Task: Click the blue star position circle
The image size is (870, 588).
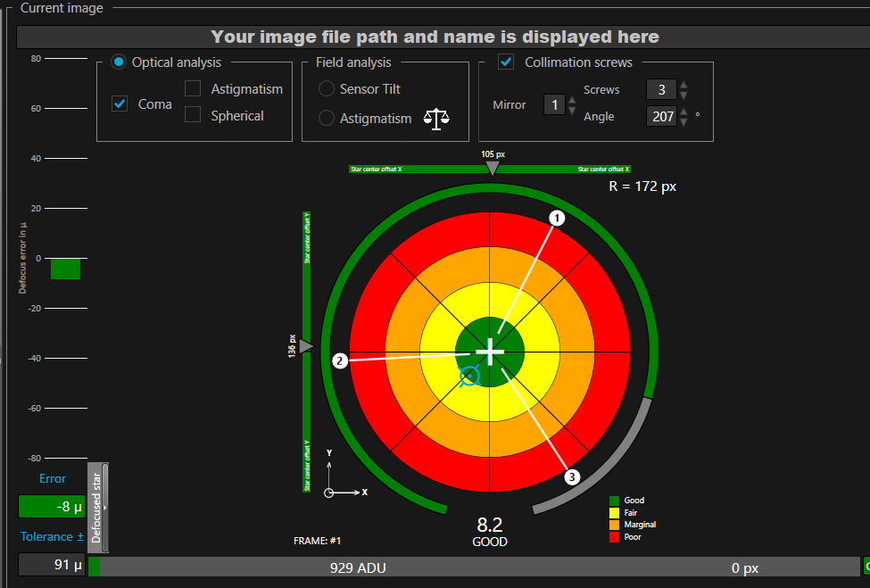Action: tap(469, 376)
